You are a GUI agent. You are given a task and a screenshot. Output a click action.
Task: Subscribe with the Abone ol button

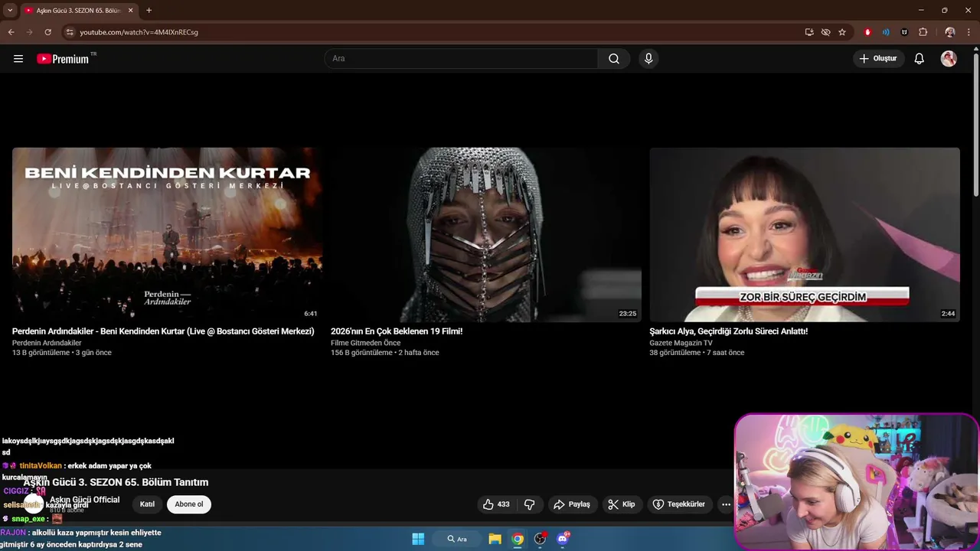pyautogui.click(x=189, y=504)
